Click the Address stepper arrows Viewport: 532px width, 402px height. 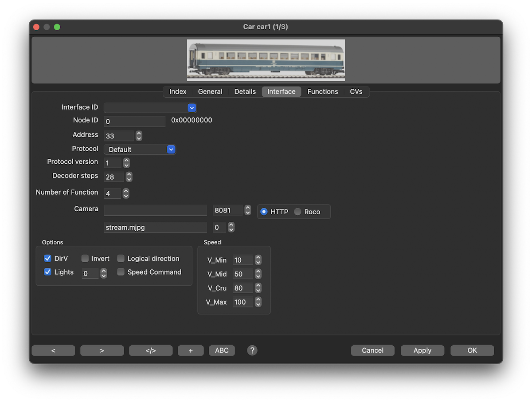pos(139,136)
